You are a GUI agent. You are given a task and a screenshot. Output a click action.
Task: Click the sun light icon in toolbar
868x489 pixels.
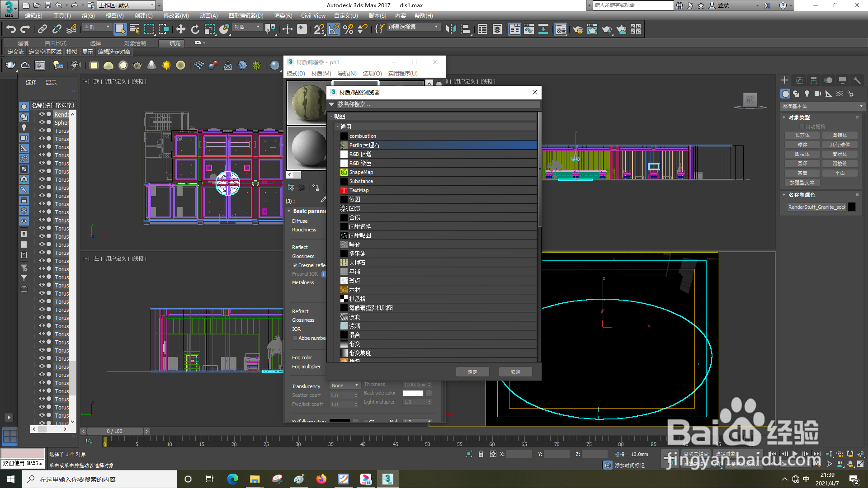click(166, 66)
